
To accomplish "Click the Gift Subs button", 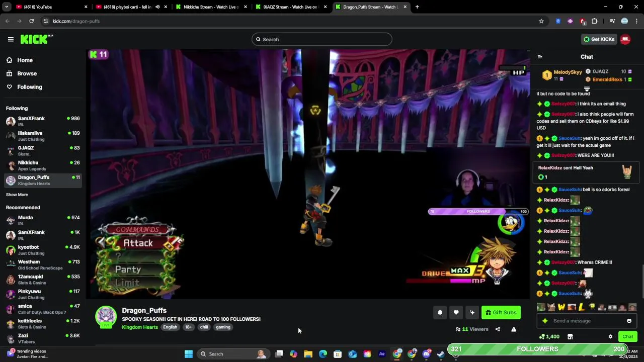I will (501, 312).
